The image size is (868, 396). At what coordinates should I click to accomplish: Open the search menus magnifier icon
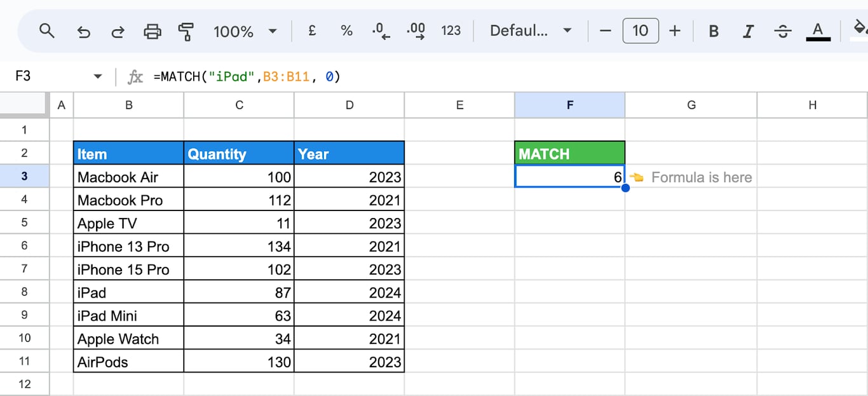tap(46, 31)
